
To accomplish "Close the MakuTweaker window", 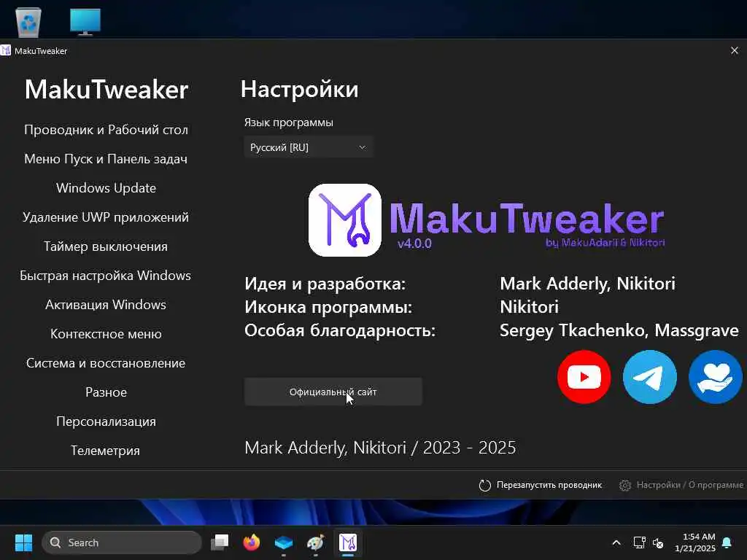I will (x=734, y=50).
